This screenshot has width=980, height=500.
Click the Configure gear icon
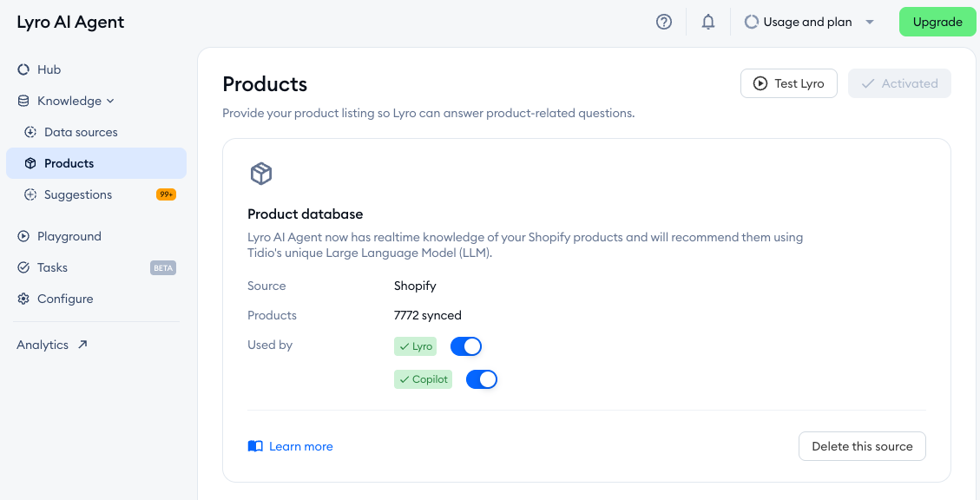click(x=23, y=299)
